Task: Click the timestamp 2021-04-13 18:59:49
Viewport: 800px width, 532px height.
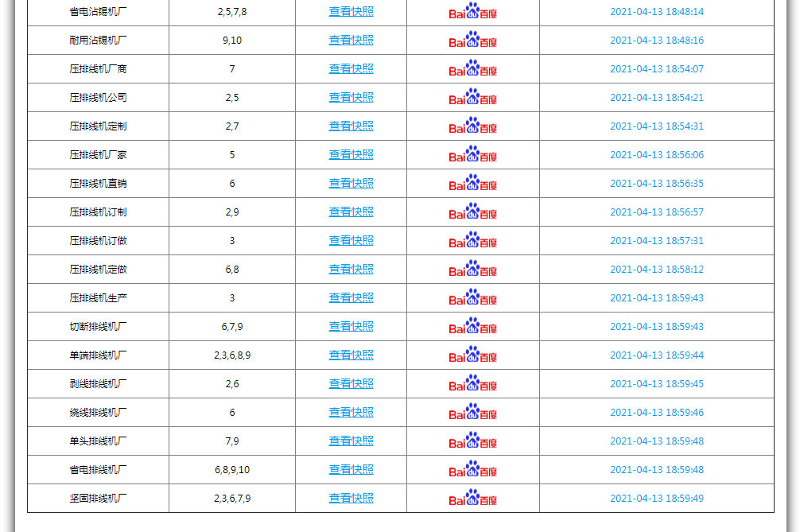Action: tap(657, 497)
